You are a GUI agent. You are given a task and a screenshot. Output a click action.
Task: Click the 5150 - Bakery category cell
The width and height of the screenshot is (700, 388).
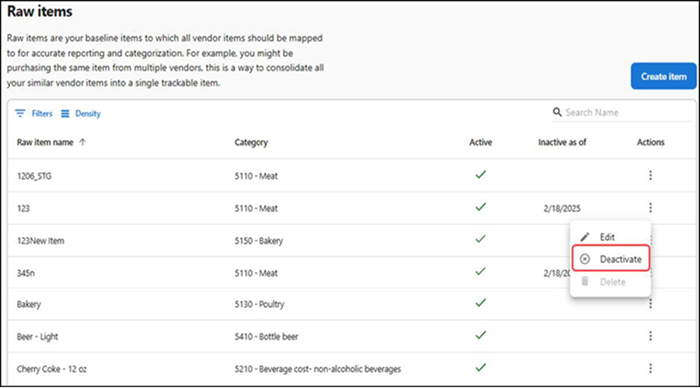pyautogui.click(x=259, y=241)
